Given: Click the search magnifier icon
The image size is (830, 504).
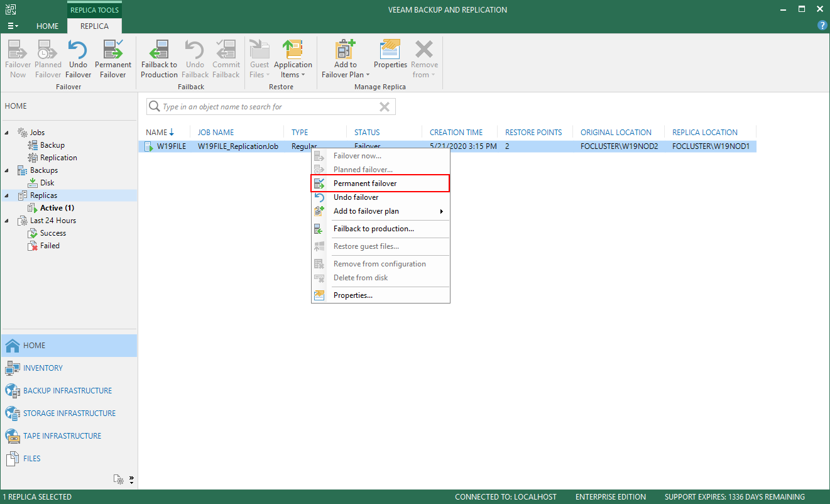Looking at the screenshot, I should coord(154,107).
